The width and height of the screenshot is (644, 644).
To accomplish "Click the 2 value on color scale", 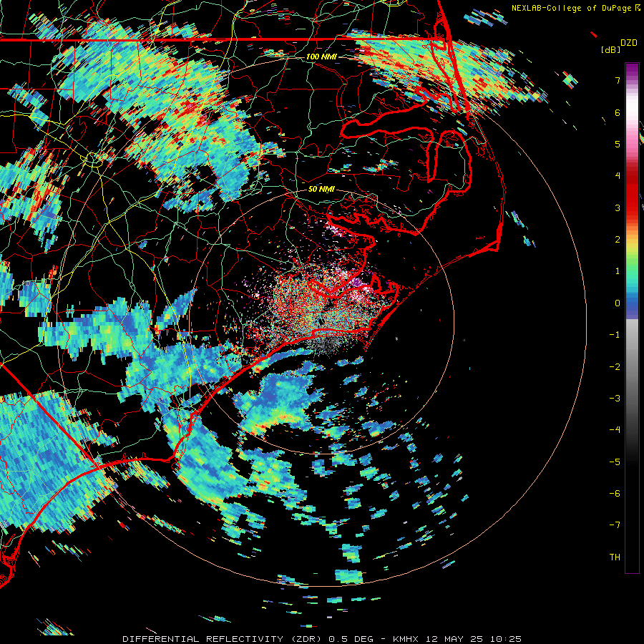I will pyautogui.click(x=618, y=240).
